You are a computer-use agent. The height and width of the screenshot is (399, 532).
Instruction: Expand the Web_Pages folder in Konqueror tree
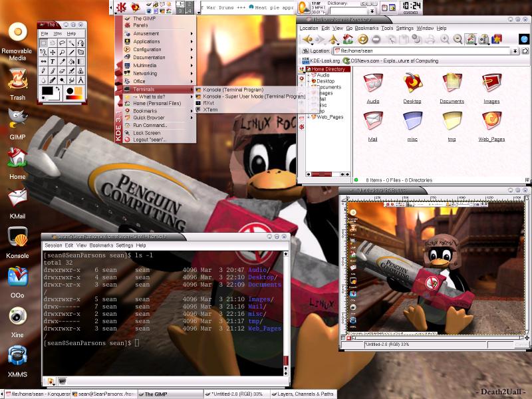[309, 117]
